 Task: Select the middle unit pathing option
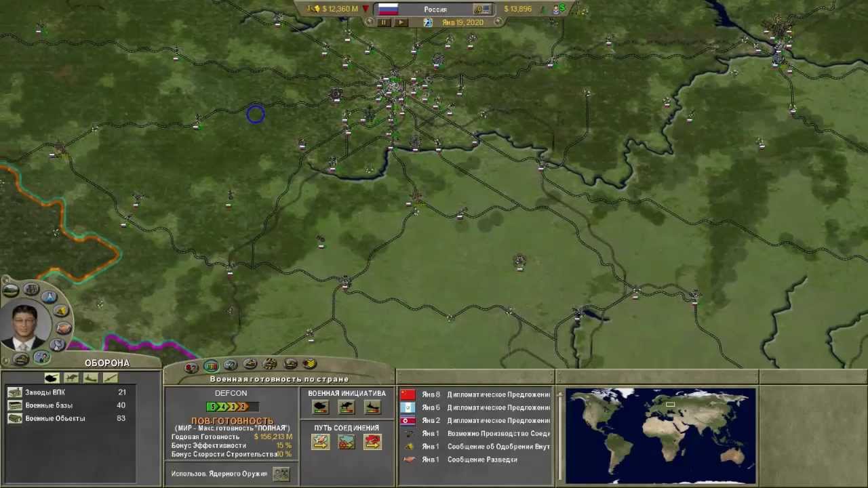point(347,442)
